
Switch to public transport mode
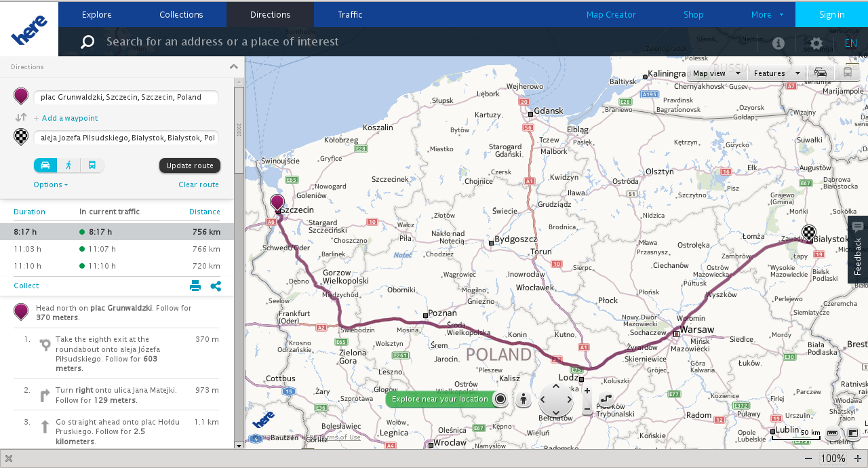point(92,165)
